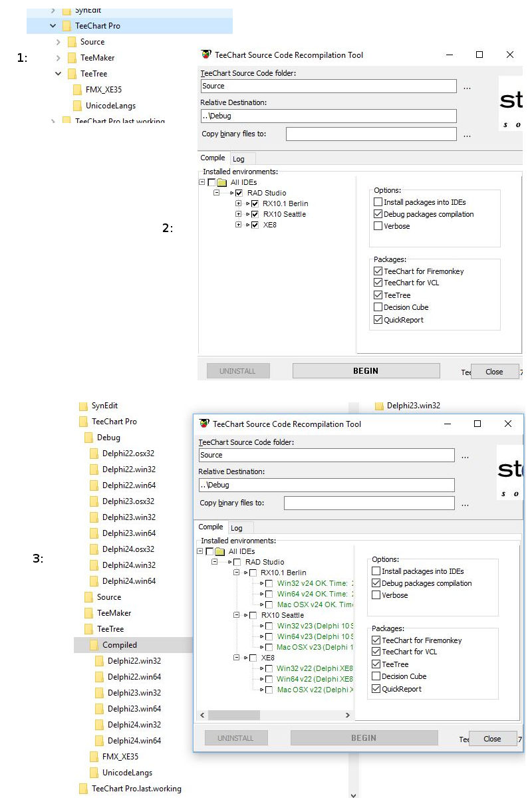Click the Delphi23.osx32 folder icon
This screenshot has width=532, height=798.
(94, 501)
